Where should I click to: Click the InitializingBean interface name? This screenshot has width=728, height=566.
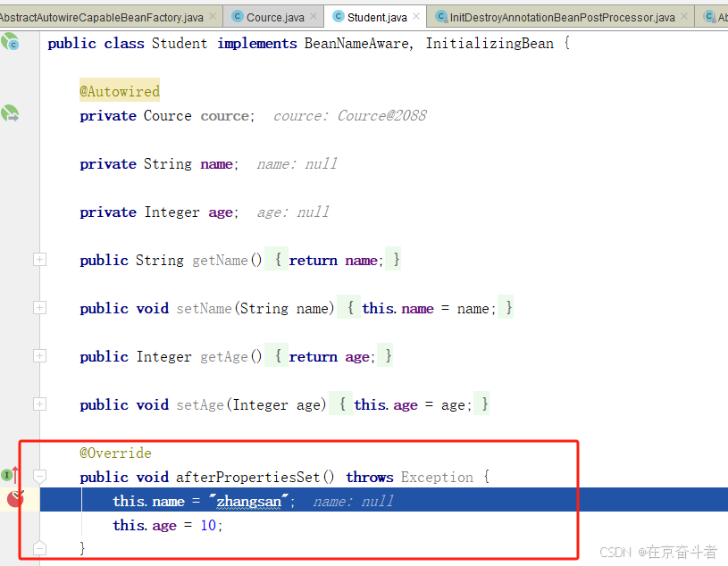tap(490, 43)
